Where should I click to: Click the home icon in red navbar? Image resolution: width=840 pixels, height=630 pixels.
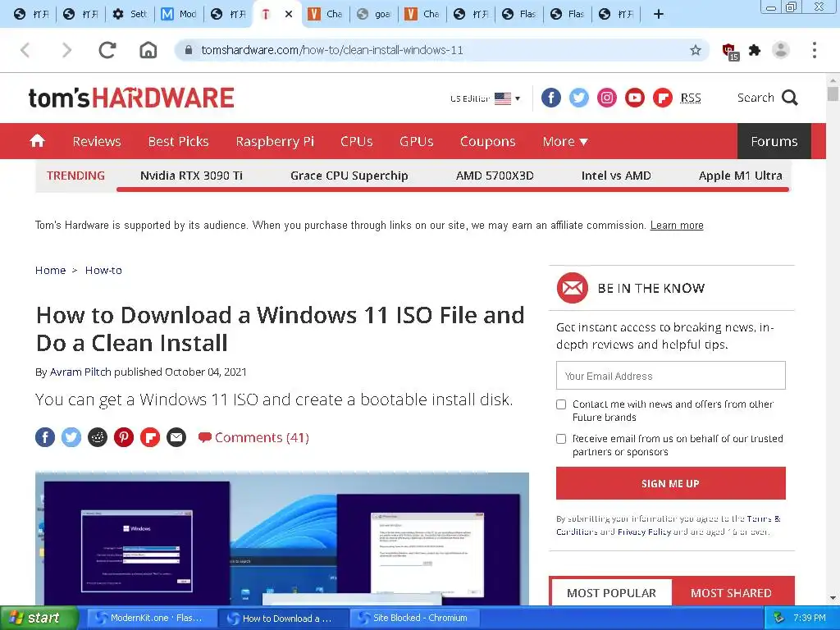(x=38, y=141)
